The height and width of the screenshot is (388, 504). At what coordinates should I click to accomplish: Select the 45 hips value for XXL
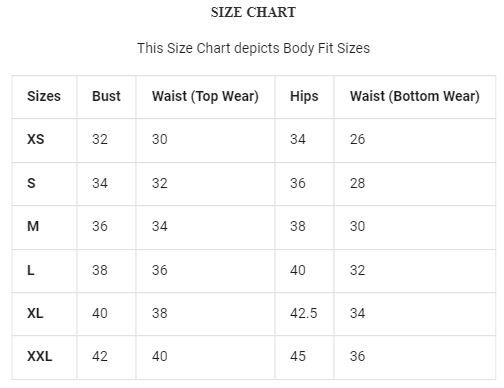tap(298, 356)
